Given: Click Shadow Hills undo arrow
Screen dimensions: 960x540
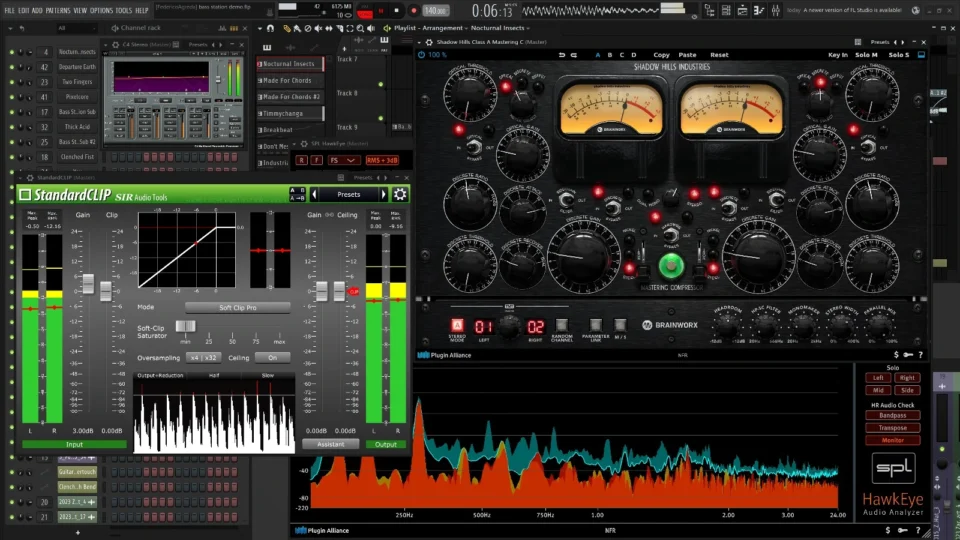Looking at the screenshot, I should (x=561, y=54).
